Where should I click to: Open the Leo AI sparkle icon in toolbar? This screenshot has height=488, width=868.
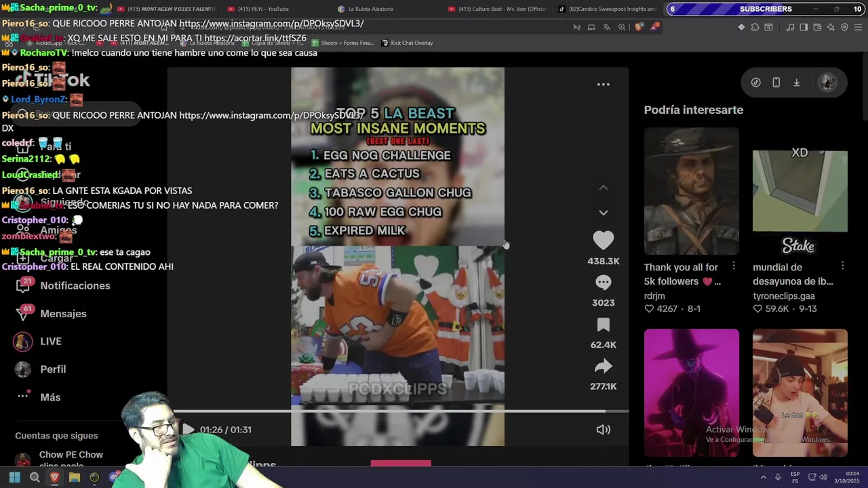tap(831, 27)
